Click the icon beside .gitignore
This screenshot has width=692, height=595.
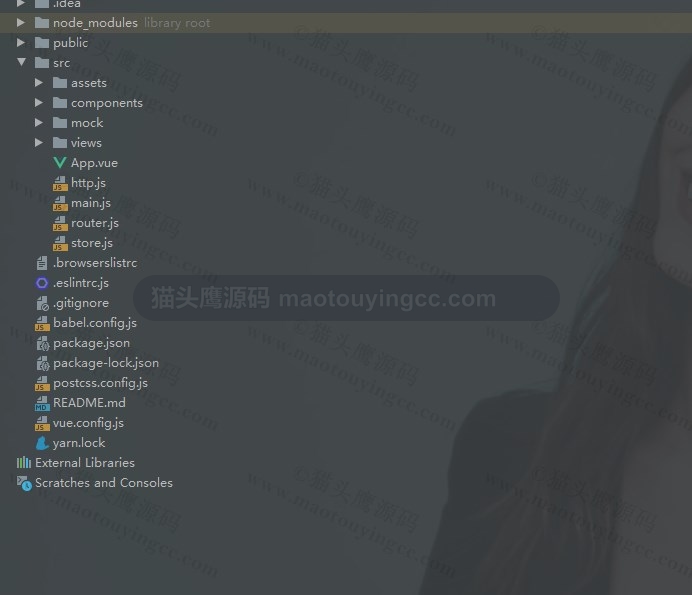pos(42,303)
